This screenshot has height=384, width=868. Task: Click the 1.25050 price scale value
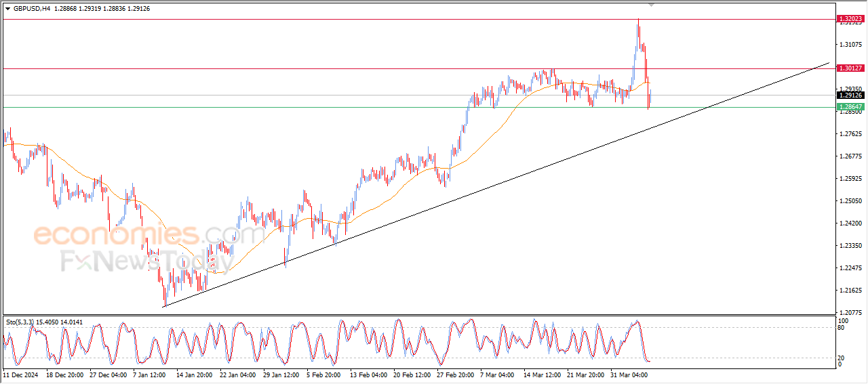[850, 201]
